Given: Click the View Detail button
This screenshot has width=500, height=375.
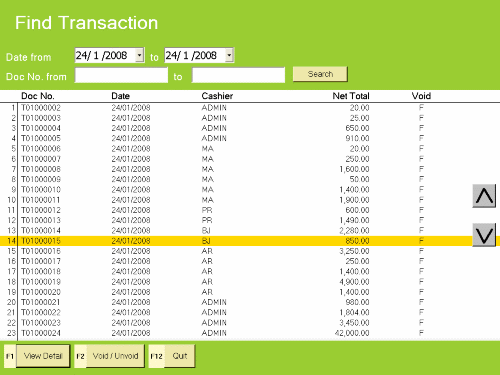Looking at the screenshot, I should coord(43,356).
